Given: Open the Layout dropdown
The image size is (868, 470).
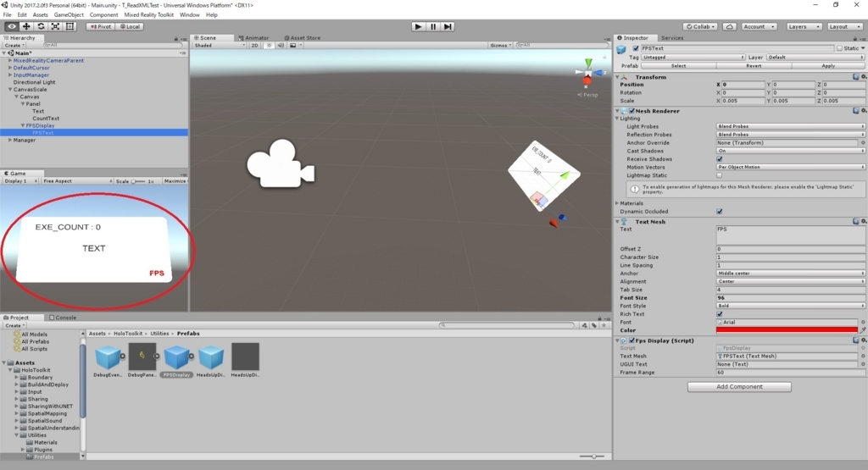Looking at the screenshot, I should point(845,26).
